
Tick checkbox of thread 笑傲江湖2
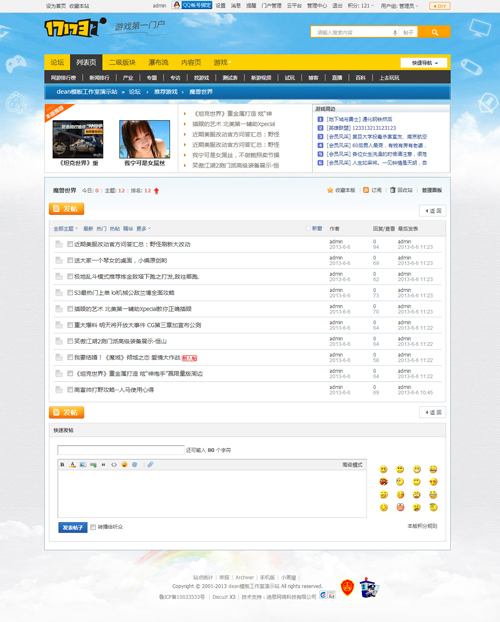(70, 341)
